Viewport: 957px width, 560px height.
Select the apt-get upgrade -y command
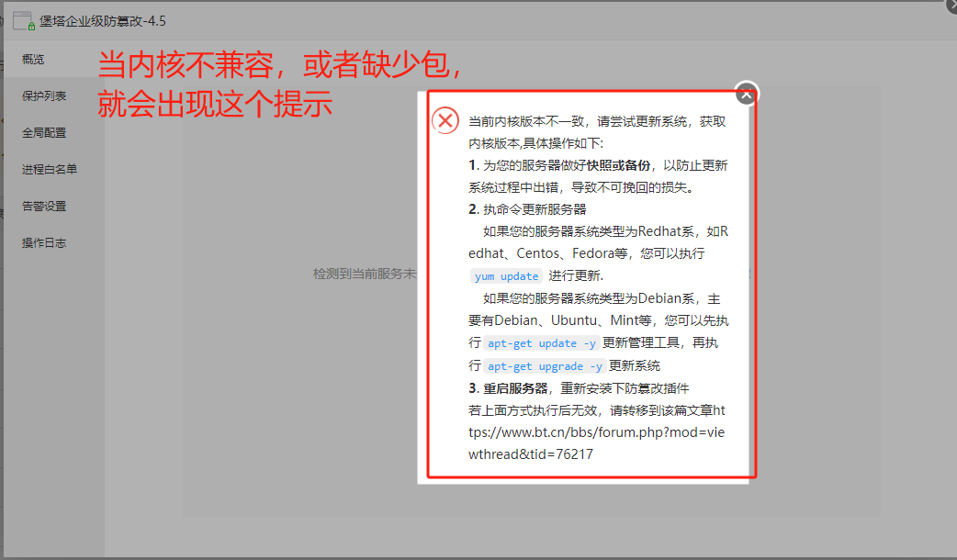click(x=545, y=366)
